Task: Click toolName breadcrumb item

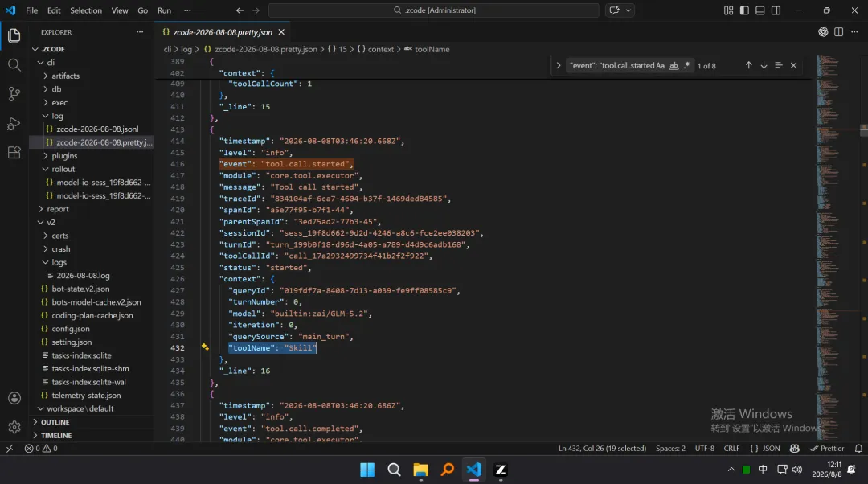Action: pos(432,49)
